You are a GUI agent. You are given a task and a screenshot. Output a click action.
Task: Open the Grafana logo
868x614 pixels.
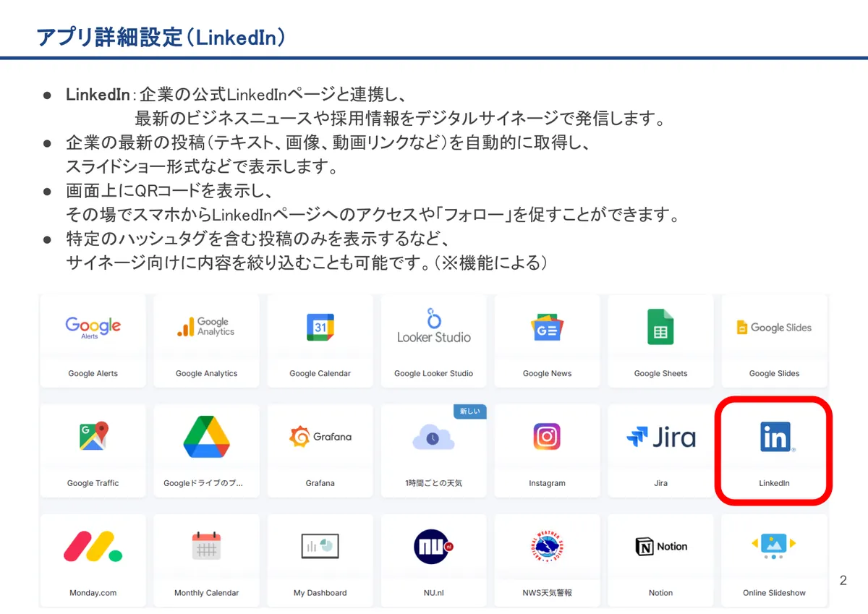pos(320,437)
